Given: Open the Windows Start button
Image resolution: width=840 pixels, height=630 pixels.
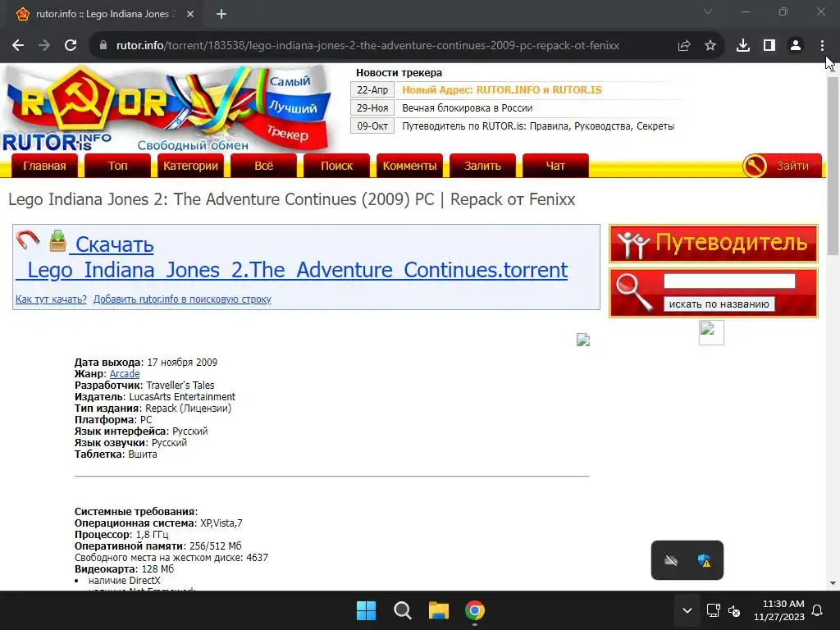Looking at the screenshot, I should [367, 610].
